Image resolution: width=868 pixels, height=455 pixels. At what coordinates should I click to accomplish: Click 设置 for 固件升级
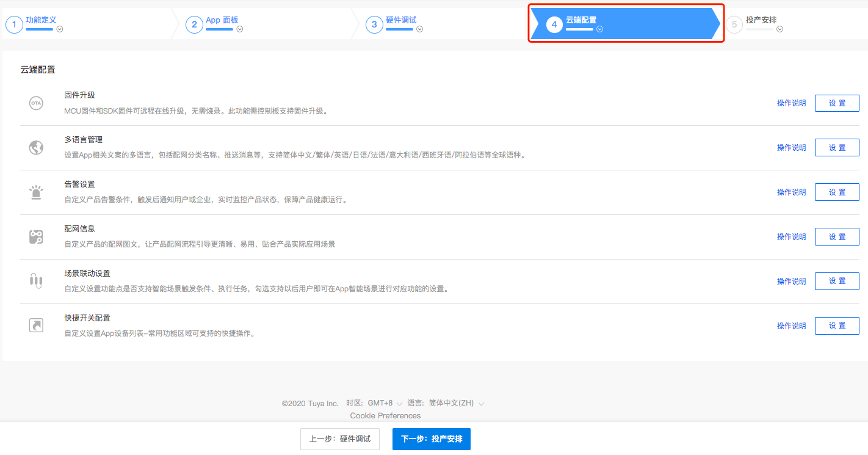pos(837,103)
